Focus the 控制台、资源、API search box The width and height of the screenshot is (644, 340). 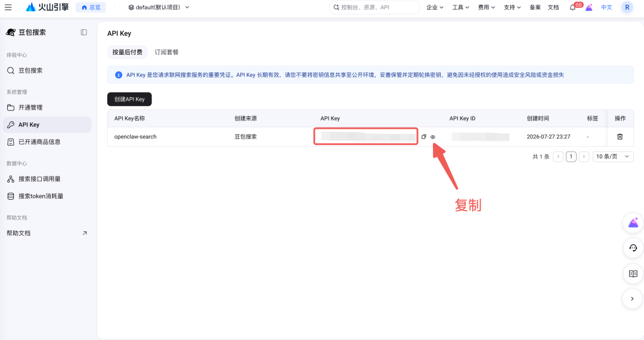pos(374,7)
